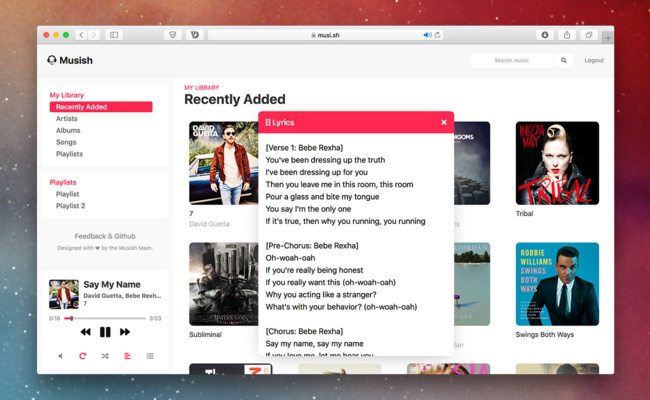Click the "[Pre-Chorus: Bebe Rexha]" lyric heading
This screenshot has width=650, height=400.
[x=312, y=245]
